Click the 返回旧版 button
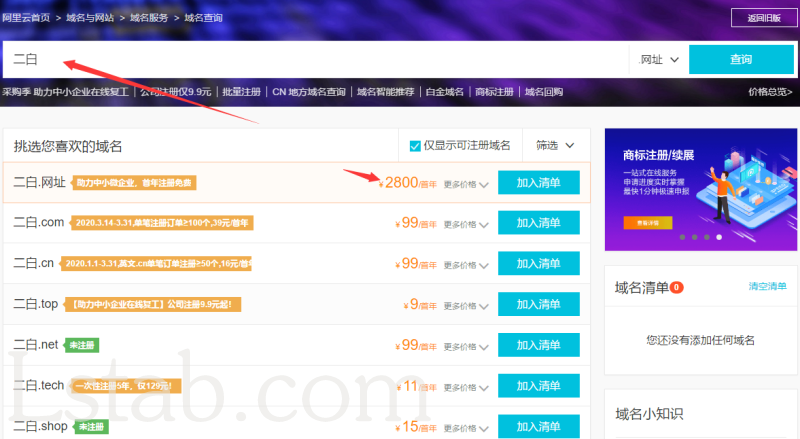 pyautogui.click(x=764, y=18)
